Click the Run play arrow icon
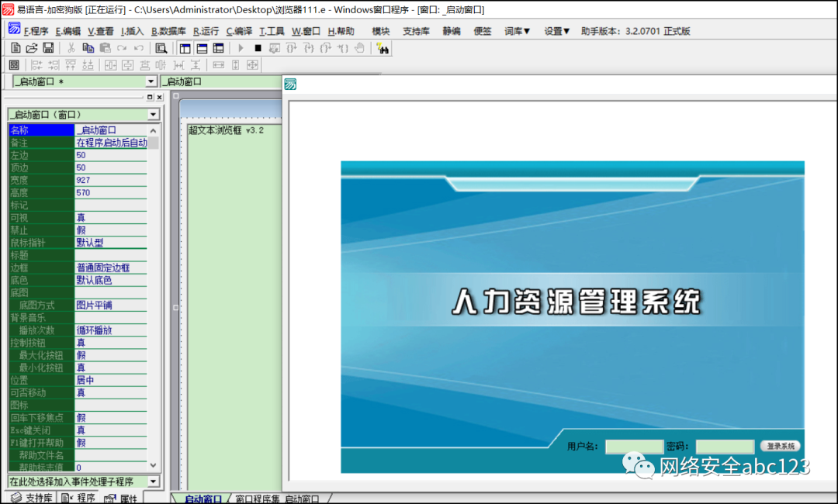The width and height of the screenshot is (838, 504). click(x=241, y=48)
